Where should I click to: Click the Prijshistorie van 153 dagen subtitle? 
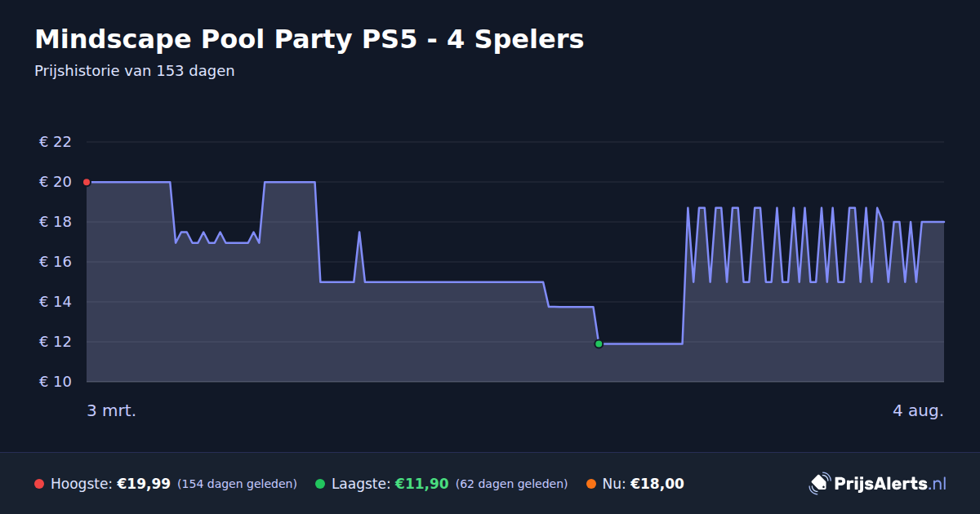click(x=135, y=71)
